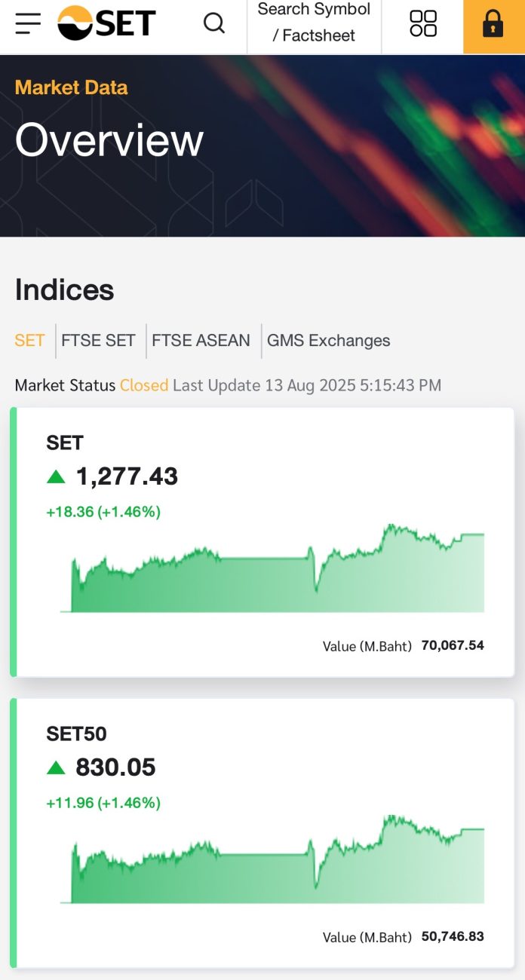Show the GMS Exchanges tab
The height and width of the screenshot is (980, 525).
coord(328,341)
